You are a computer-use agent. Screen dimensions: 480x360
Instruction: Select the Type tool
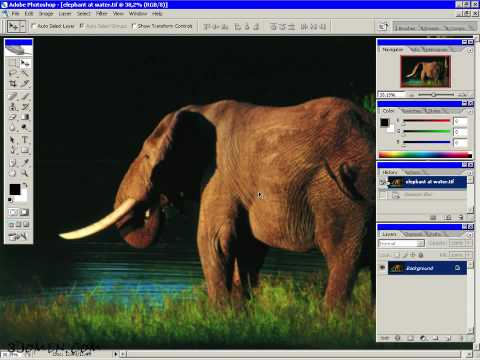(x=25, y=140)
